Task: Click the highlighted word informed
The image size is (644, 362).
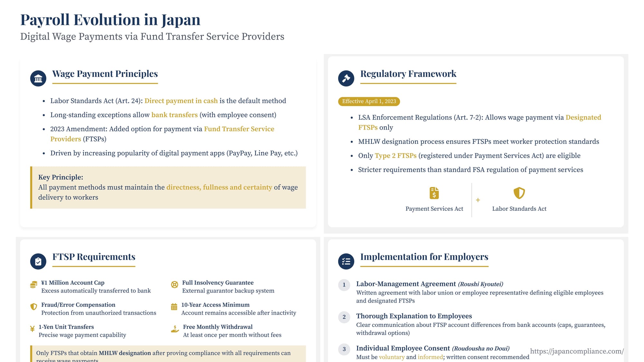Action: (430, 357)
